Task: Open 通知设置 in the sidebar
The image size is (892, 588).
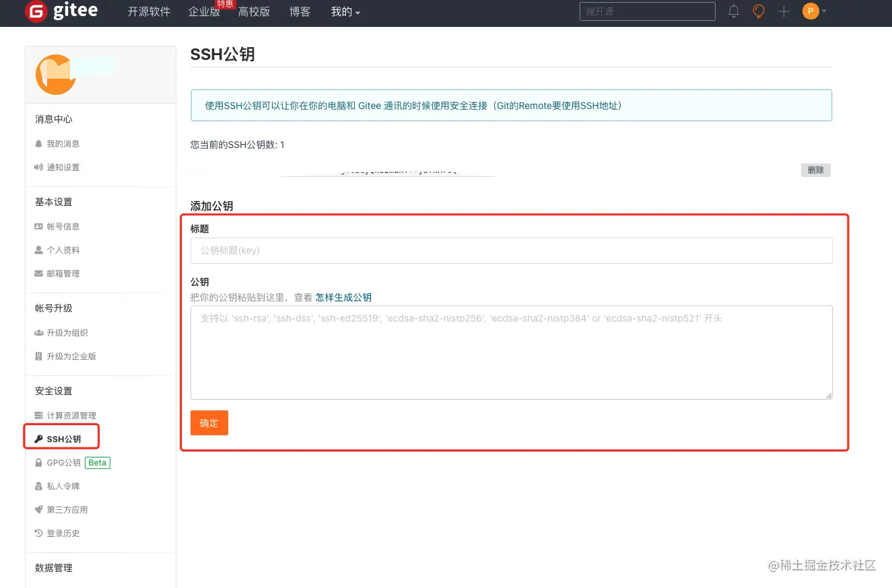Action: [x=63, y=168]
